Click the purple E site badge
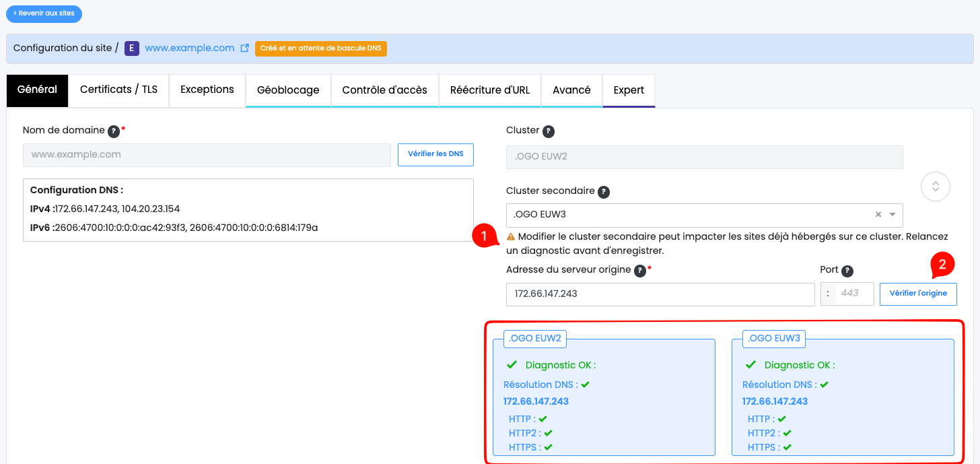This screenshot has height=464, width=980. point(132,48)
